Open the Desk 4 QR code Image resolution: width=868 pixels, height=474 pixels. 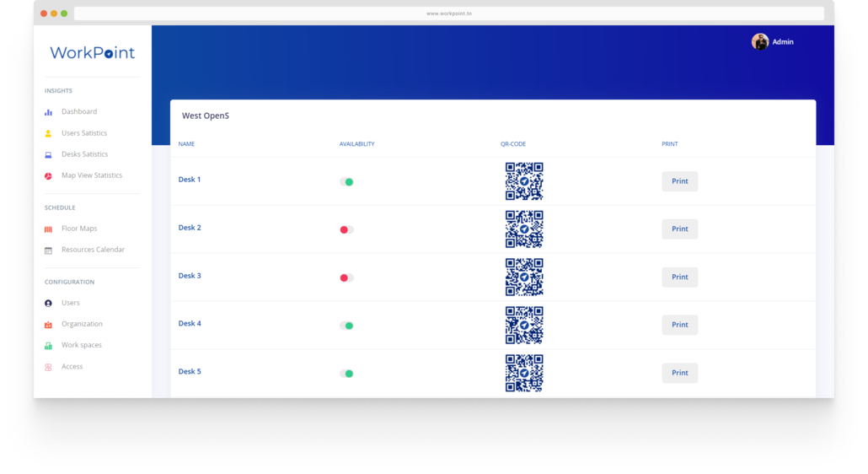523,325
